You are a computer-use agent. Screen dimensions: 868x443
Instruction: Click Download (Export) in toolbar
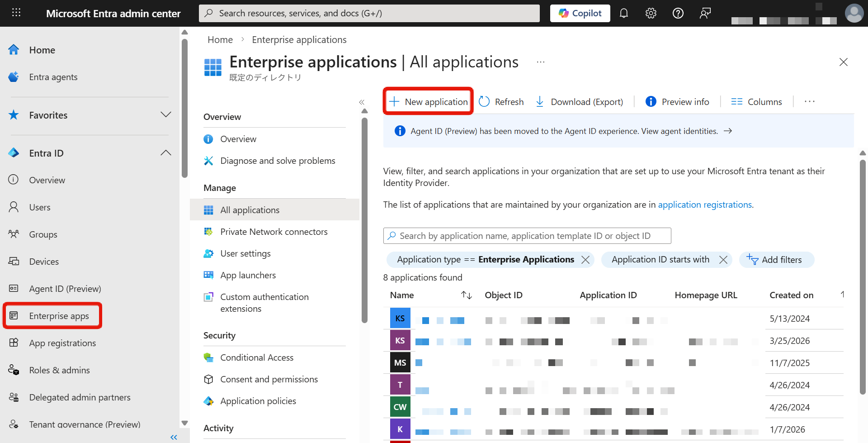click(579, 102)
